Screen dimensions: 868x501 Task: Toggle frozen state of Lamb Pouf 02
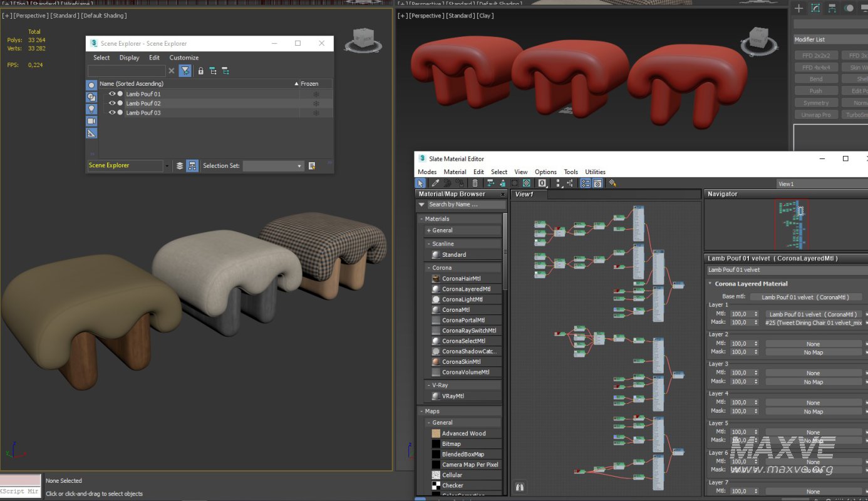point(316,103)
